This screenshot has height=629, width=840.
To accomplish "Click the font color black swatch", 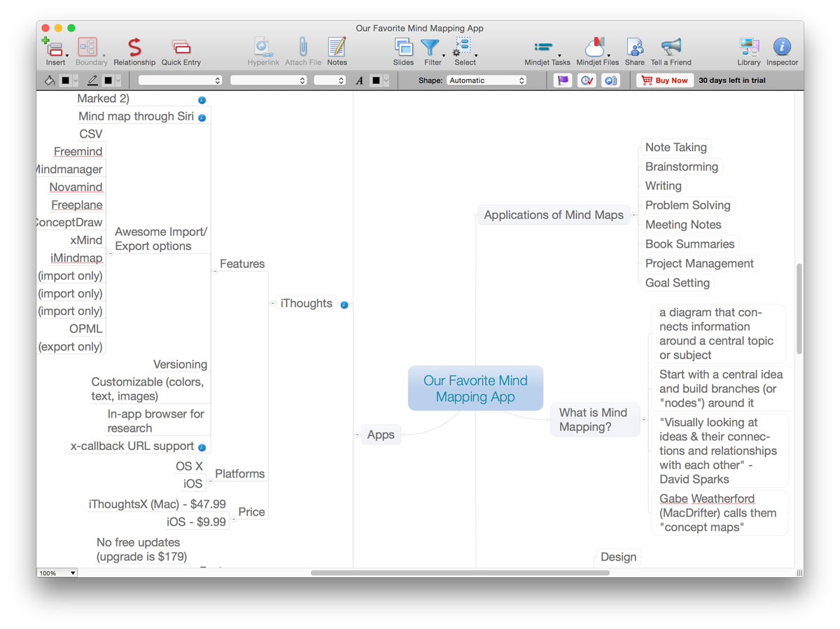I will point(376,80).
